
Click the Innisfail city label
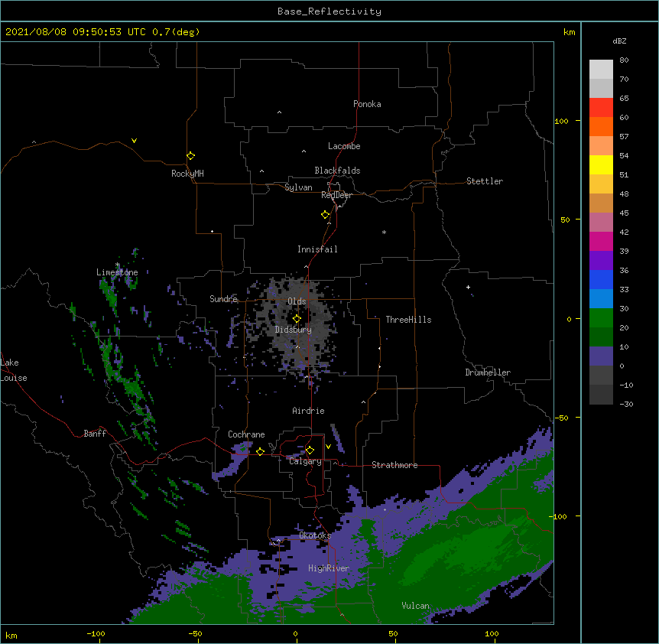point(317,249)
